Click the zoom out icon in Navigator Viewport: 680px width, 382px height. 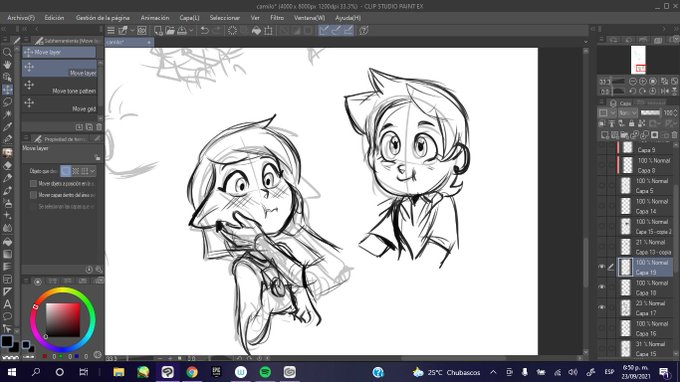[633, 82]
